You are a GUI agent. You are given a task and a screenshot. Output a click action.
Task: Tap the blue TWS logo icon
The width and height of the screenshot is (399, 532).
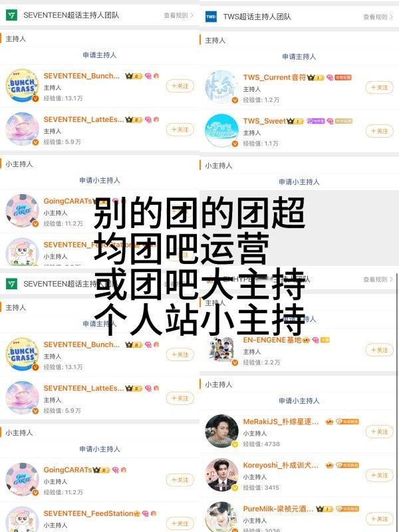point(211,17)
